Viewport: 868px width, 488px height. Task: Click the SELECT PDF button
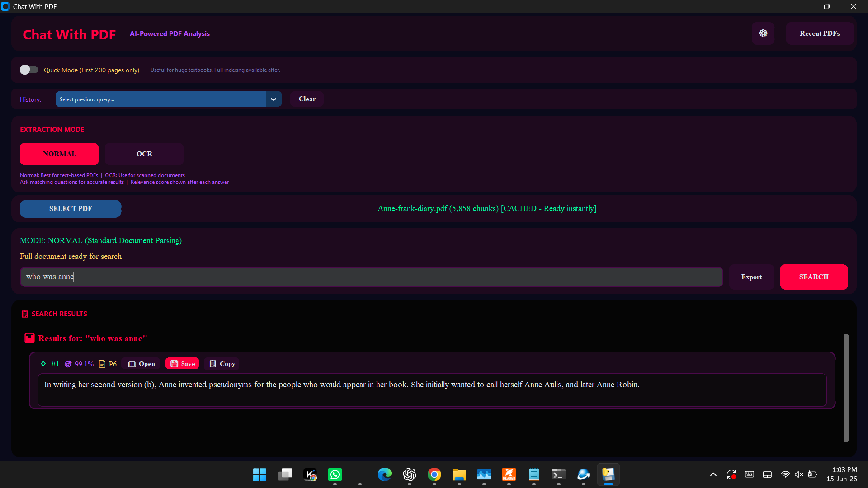(x=71, y=209)
